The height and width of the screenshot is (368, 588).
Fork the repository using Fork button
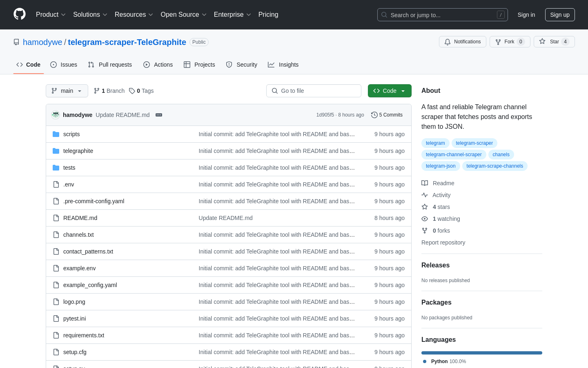(x=510, y=42)
